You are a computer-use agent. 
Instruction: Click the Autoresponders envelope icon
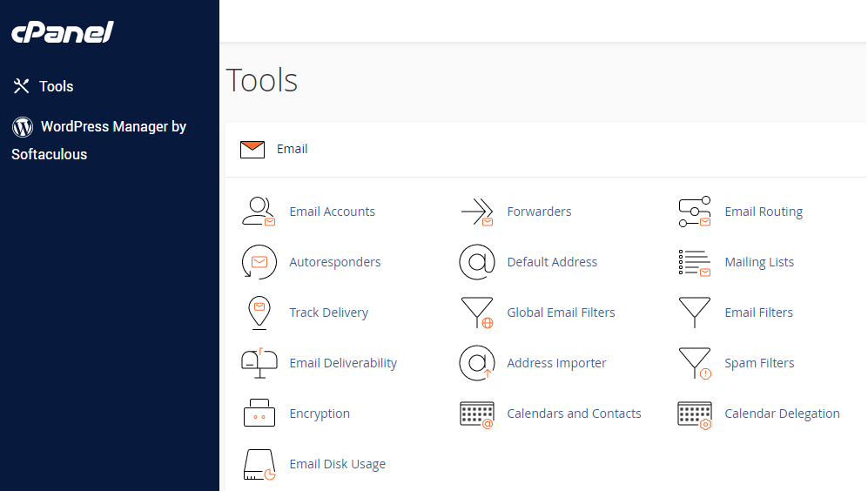pos(258,262)
